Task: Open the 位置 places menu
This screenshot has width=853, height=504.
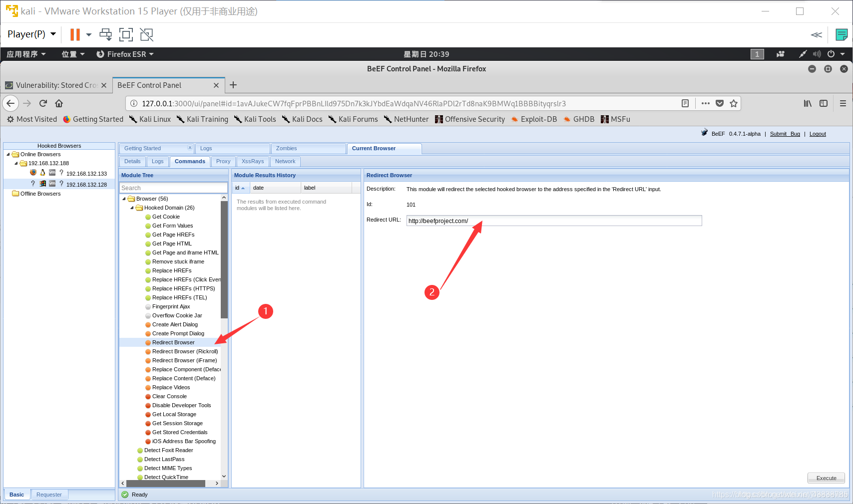Action: coord(73,54)
